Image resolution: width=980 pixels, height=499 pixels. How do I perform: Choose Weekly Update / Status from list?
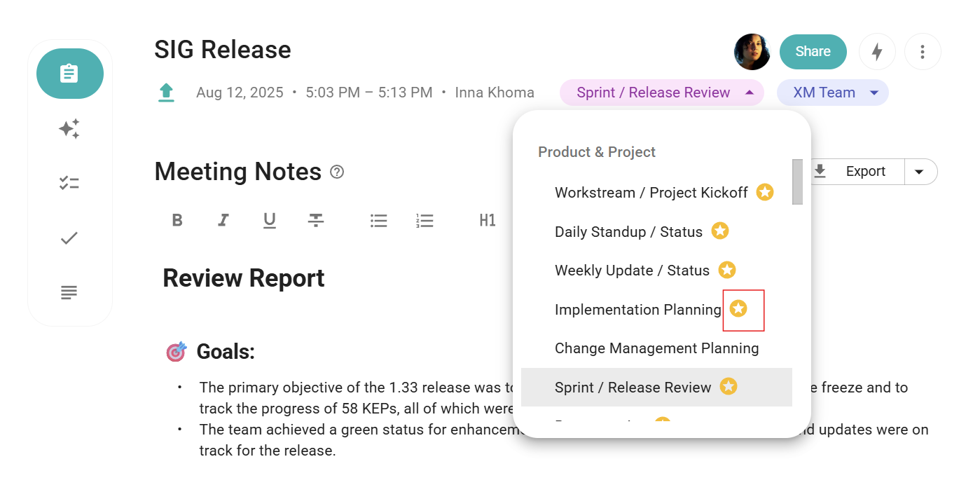[632, 271]
